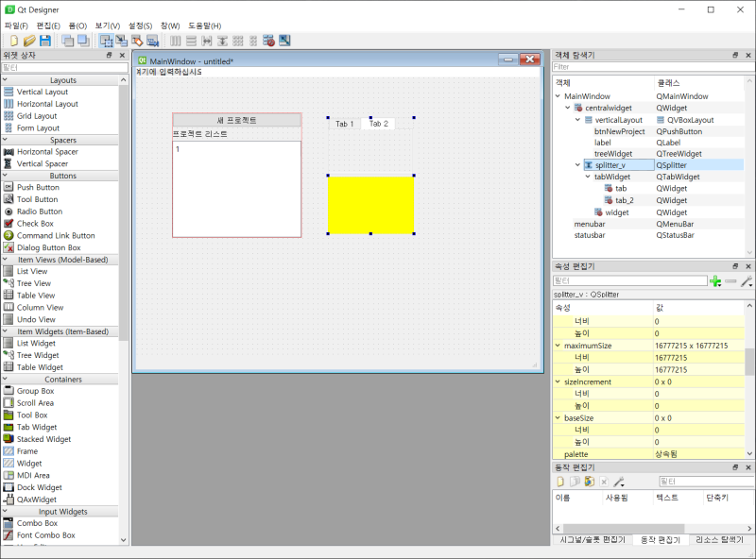Click the action editor configure wrench icon
Screen dimensions: 756x559
point(619,482)
